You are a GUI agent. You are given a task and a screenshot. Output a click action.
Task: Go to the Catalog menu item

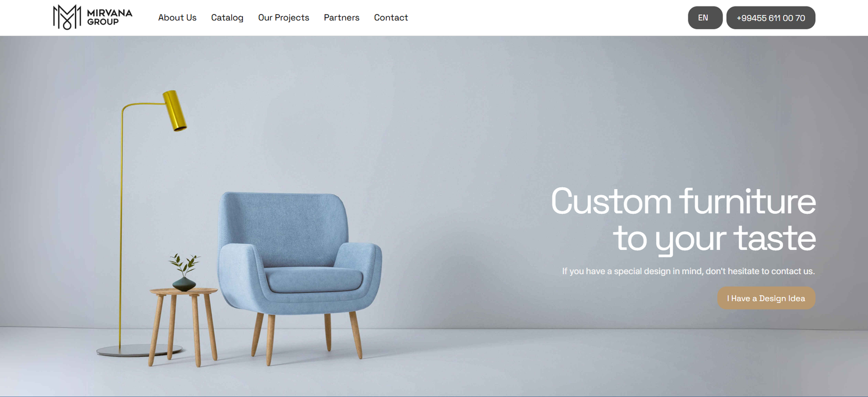227,17
